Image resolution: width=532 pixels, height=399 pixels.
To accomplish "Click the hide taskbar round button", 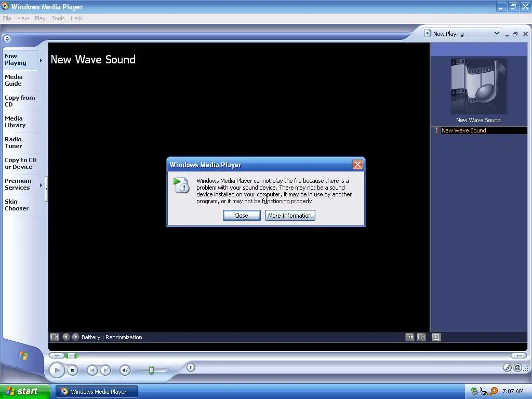I will tap(7, 38).
